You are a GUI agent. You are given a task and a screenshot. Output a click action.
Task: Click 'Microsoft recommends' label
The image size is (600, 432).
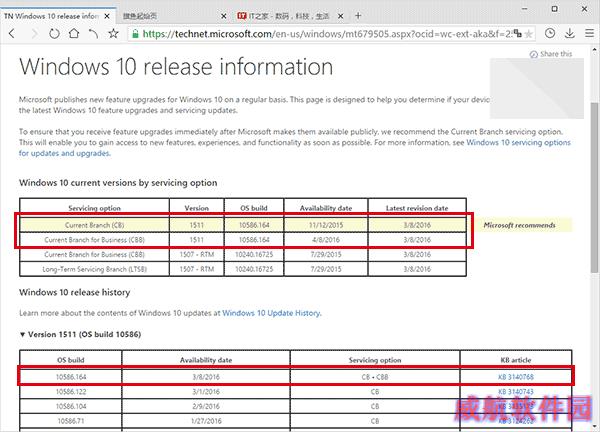pos(519,225)
